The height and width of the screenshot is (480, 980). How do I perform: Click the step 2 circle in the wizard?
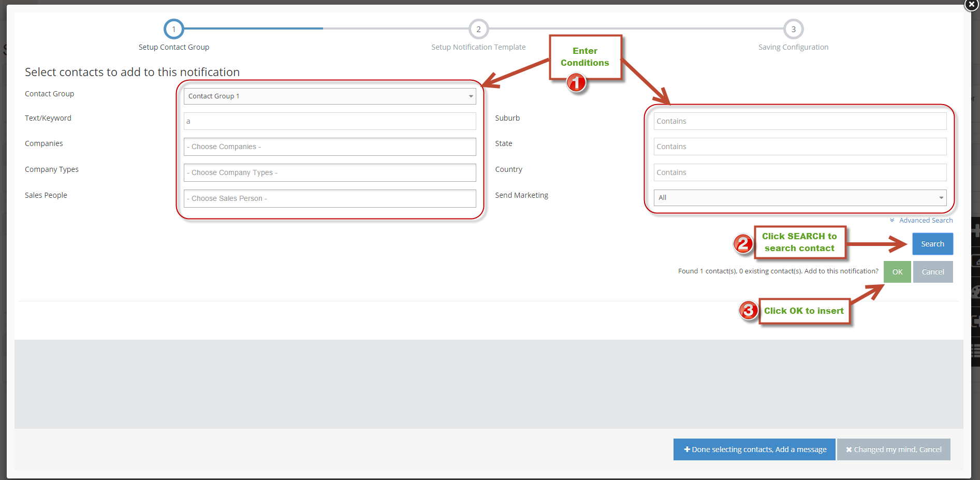coord(478,29)
